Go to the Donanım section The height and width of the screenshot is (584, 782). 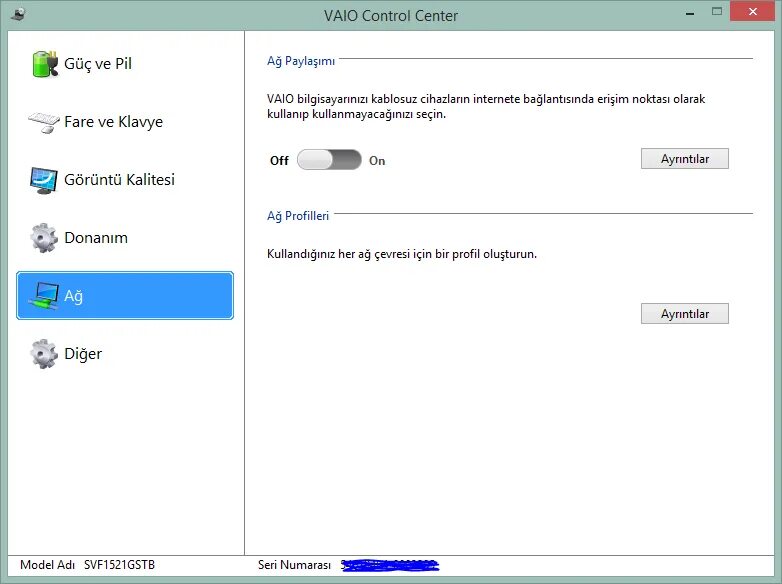125,238
